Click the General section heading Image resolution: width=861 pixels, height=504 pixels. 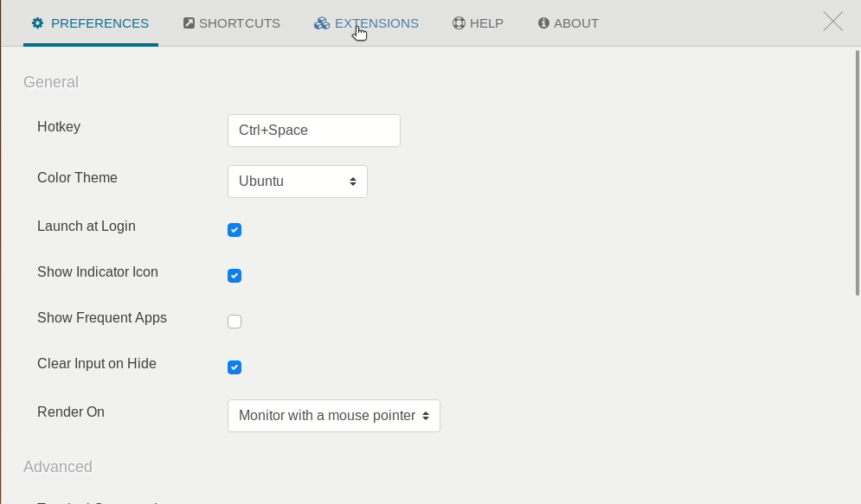pyautogui.click(x=51, y=82)
